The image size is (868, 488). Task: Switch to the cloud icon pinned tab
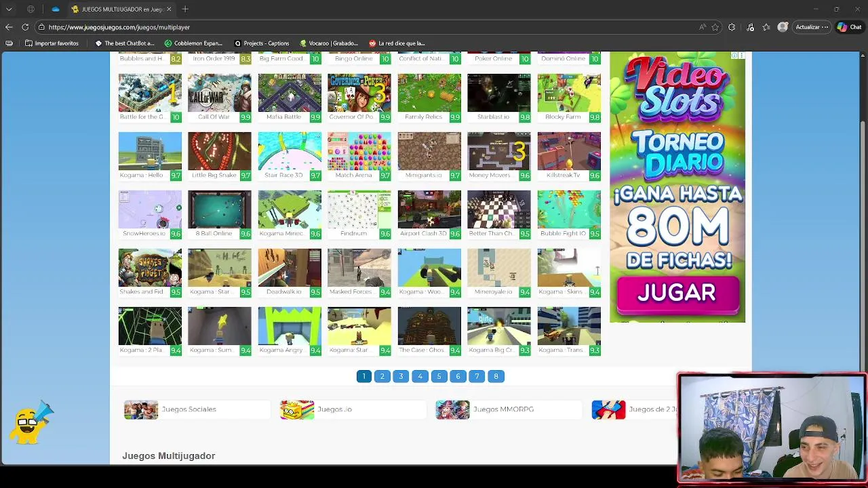[x=56, y=9]
